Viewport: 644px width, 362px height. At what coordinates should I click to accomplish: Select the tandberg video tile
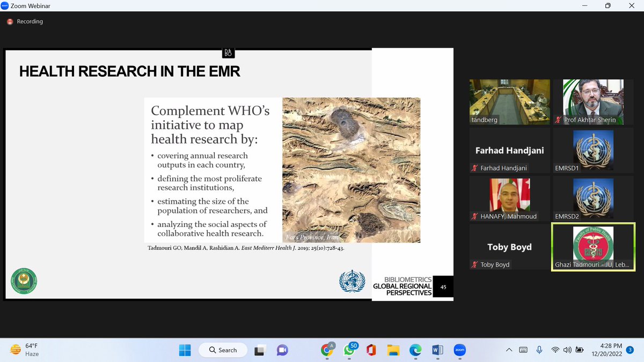(x=510, y=102)
